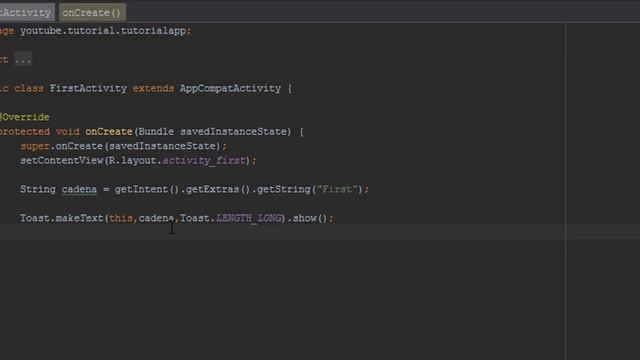The height and width of the screenshot is (360, 640).
Task: Click the "First" string literal
Action: click(337, 189)
